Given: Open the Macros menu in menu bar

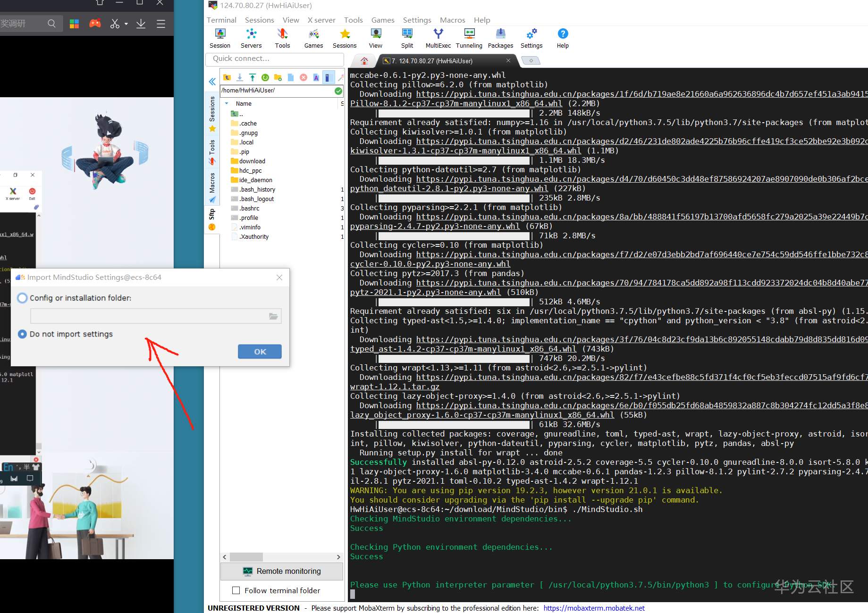Looking at the screenshot, I should [x=453, y=20].
